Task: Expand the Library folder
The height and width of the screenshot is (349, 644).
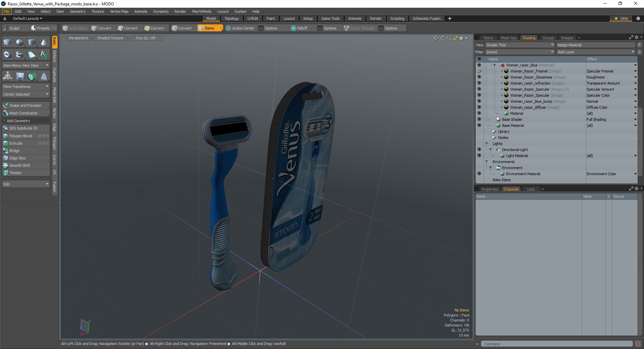Action: (x=494, y=132)
